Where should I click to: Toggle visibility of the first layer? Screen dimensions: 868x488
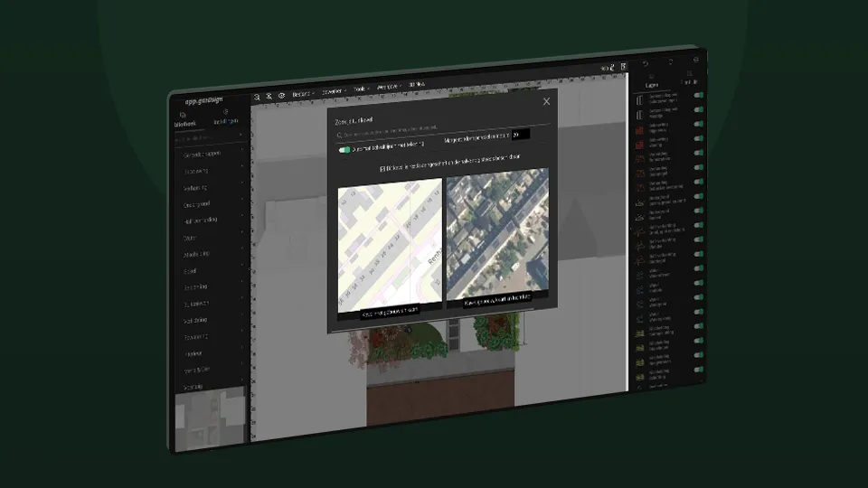click(699, 95)
